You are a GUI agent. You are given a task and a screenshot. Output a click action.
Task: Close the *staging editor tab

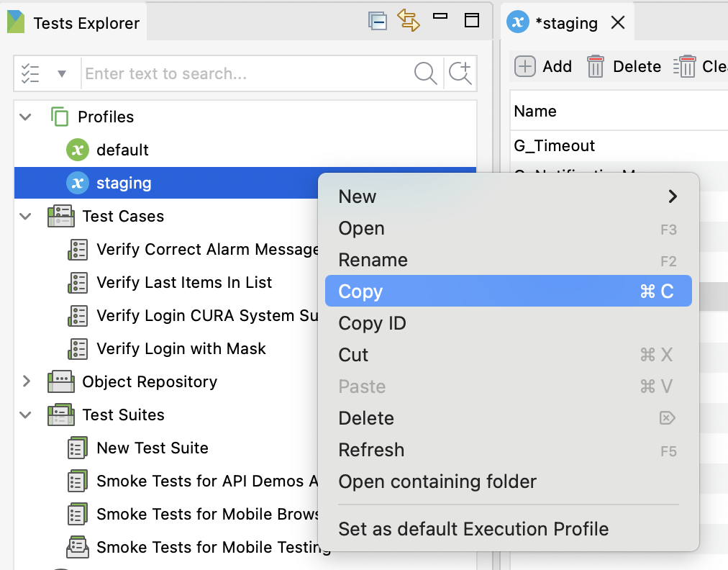point(618,22)
